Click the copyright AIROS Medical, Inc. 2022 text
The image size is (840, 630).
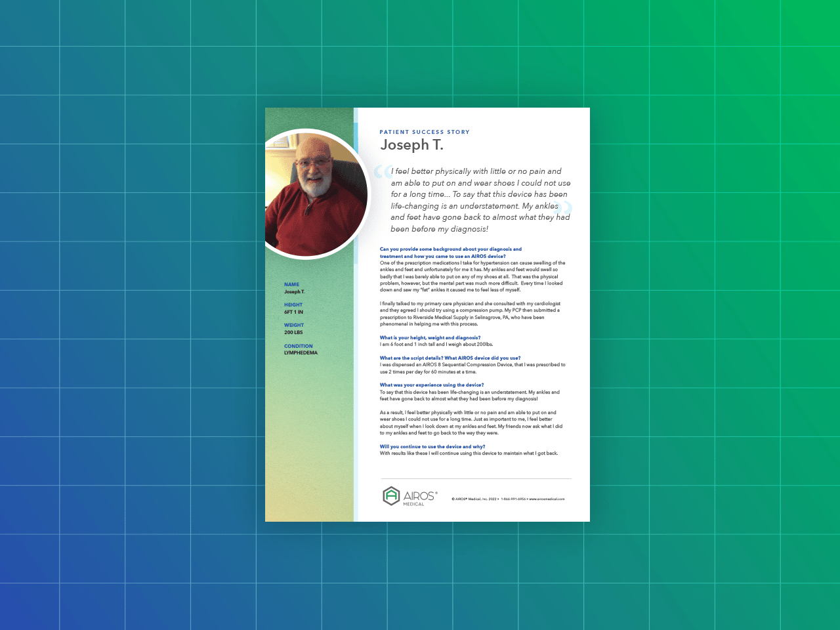coord(474,499)
